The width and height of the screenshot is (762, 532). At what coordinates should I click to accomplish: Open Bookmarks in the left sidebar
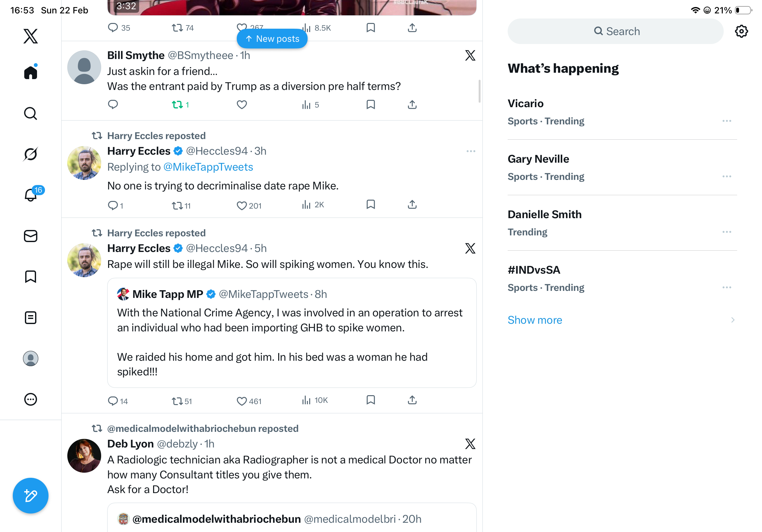(31, 277)
